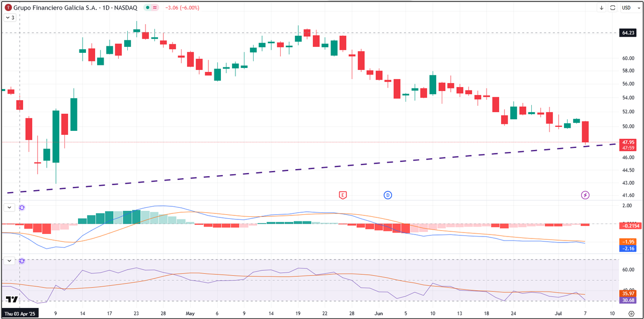Click the 47.95 current price label
Image resolution: width=644 pixels, height=319 pixels.
627,142
